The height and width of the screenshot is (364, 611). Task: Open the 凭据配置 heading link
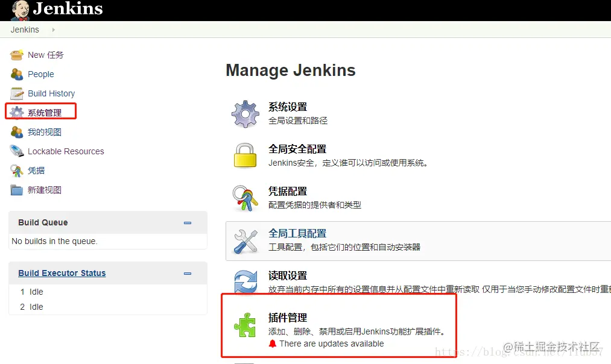(x=288, y=191)
